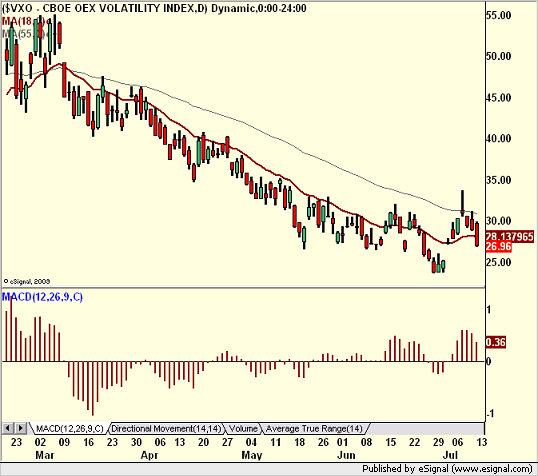Click the 18 date label on the time axis

[x=300, y=442]
